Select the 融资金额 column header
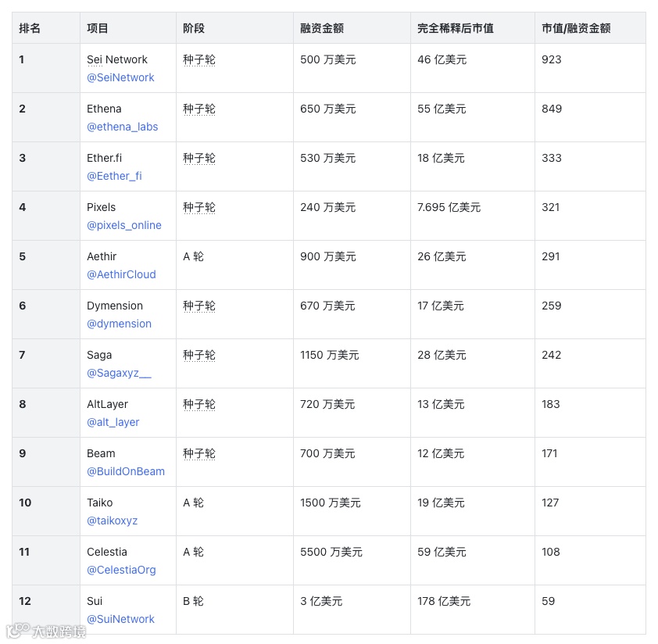The image size is (658, 644). (322, 28)
